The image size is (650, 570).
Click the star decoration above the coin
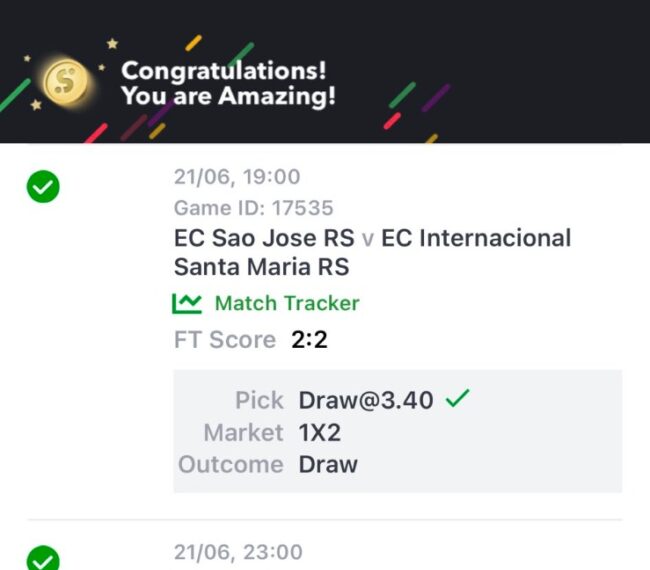112,43
